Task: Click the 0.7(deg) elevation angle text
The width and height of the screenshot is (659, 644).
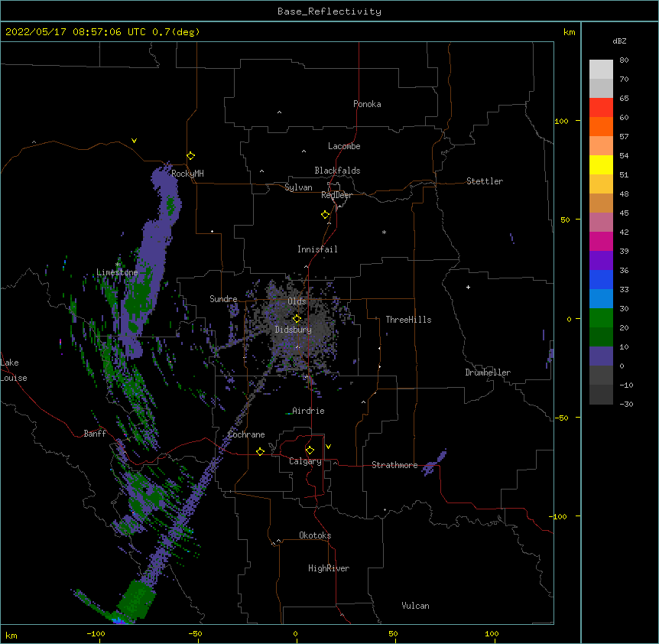Action: 176,32
